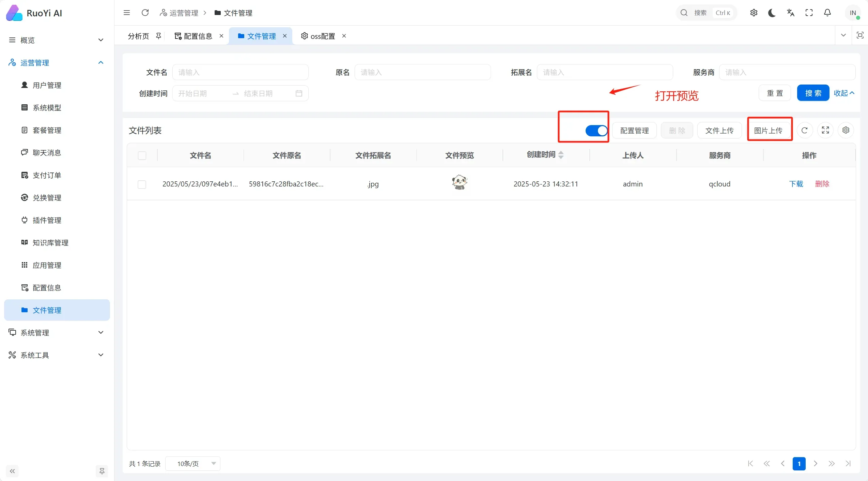This screenshot has width=868, height=481.
Task: Collapse sidebar with hamburger menu icon
Action: click(x=127, y=13)
